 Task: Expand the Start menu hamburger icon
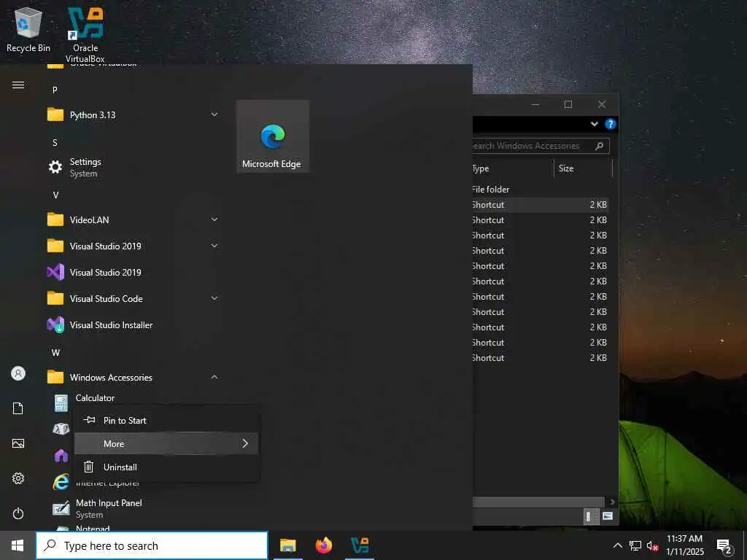pyautogui.click(x=18, y=85)
